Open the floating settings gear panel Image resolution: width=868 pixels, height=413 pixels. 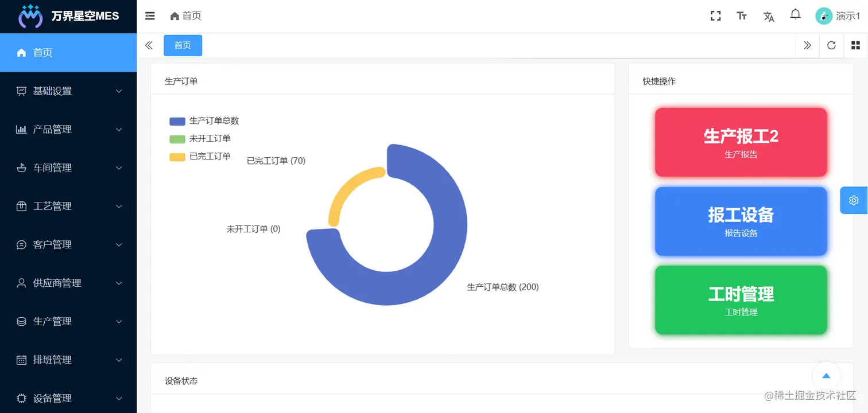[x=854, y=200]
